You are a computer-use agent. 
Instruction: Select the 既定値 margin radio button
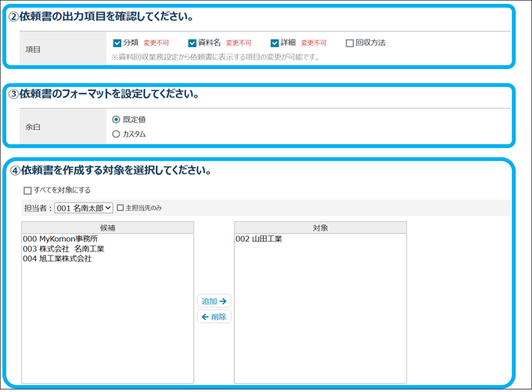point(116,120)
